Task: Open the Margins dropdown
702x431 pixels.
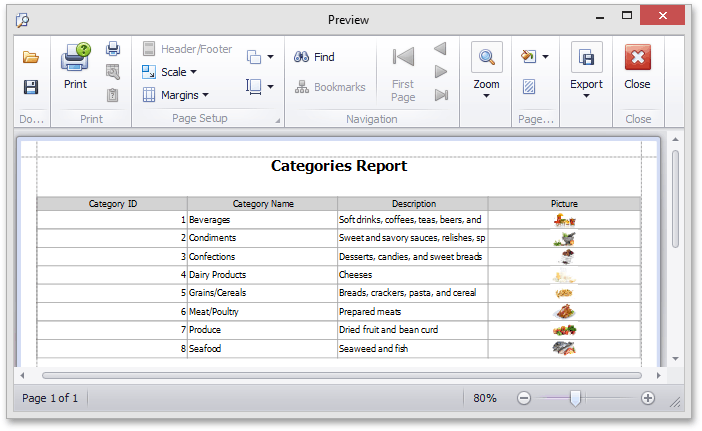Action: tap(175, 95)
